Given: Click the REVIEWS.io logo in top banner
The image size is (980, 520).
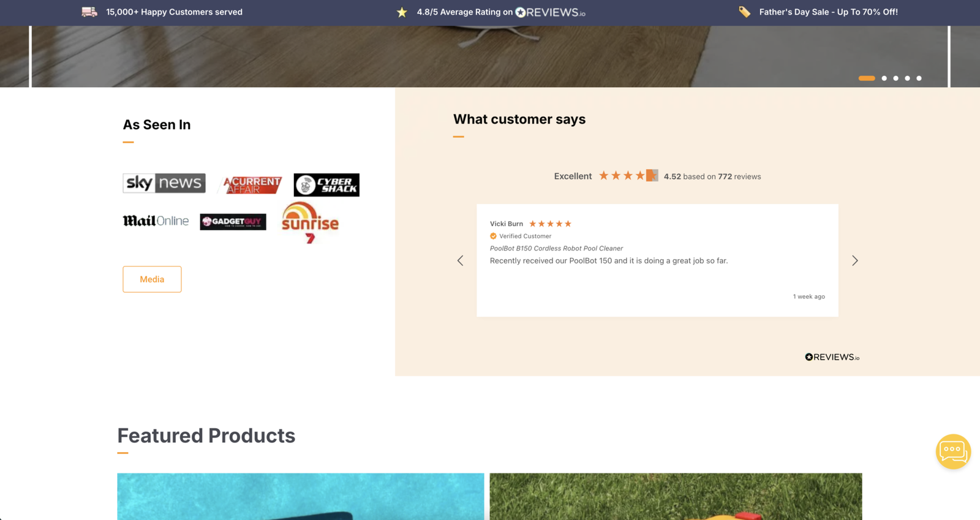Looking at the screenshot, I should [550, 12].
